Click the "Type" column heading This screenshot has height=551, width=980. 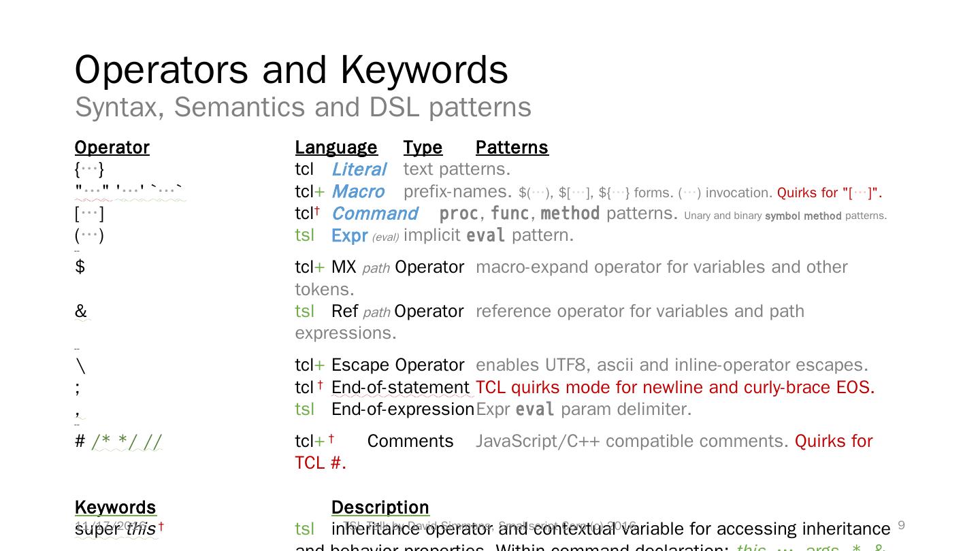tap(423, 148)
